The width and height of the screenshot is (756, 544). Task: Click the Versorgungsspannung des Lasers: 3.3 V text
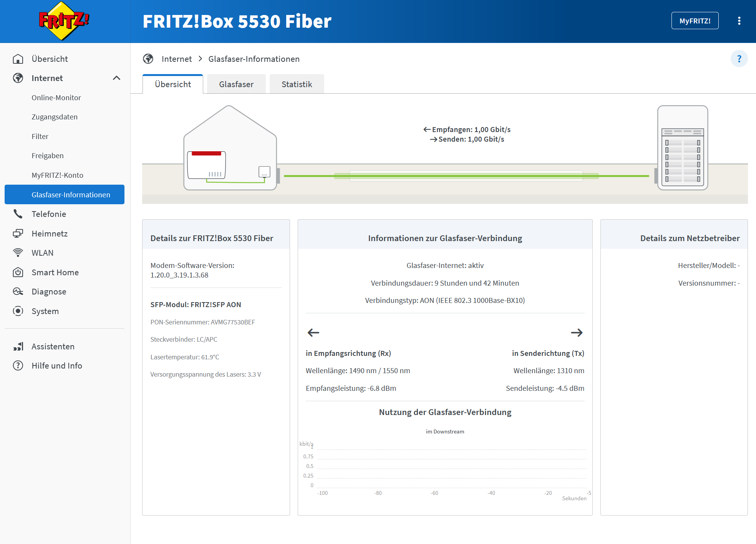(206, 374)
